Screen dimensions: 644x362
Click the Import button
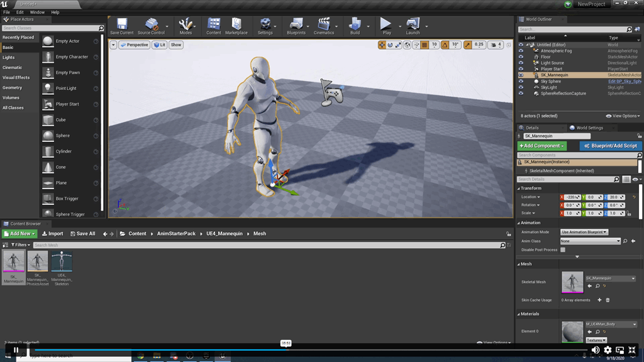[53, 234]
